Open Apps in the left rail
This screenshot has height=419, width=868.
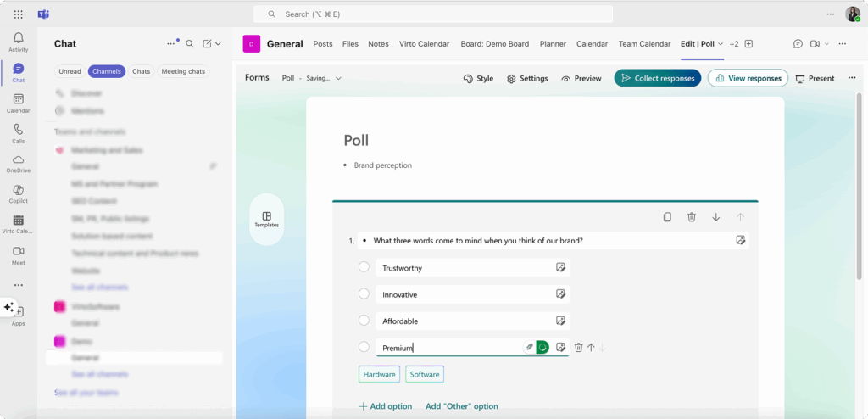[19, 316]
